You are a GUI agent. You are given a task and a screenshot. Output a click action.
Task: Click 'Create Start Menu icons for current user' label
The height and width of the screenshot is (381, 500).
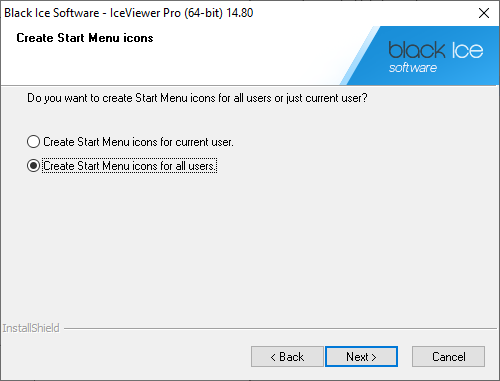[138, 142]
